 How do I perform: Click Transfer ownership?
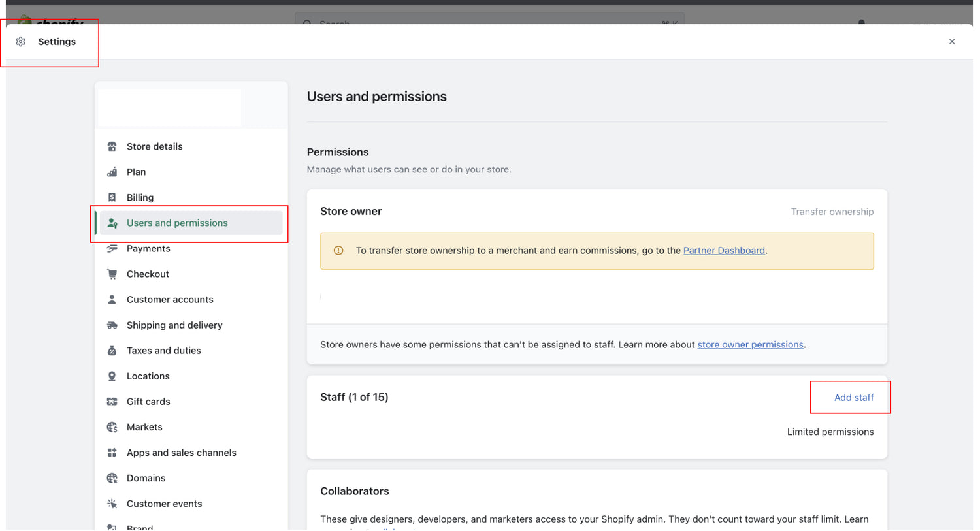click(832, 212)
